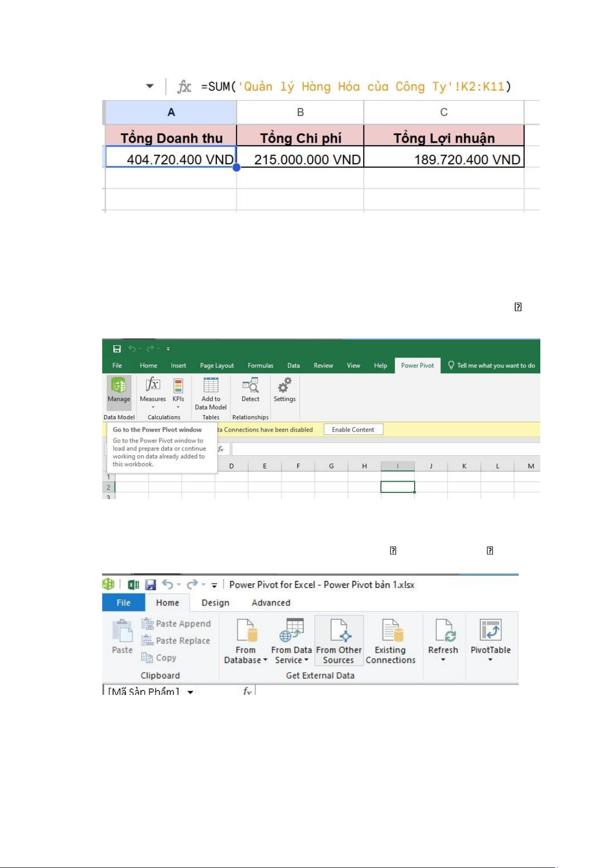Open Existing Connections icon
The image size is (614, 868).
point(390,630)
